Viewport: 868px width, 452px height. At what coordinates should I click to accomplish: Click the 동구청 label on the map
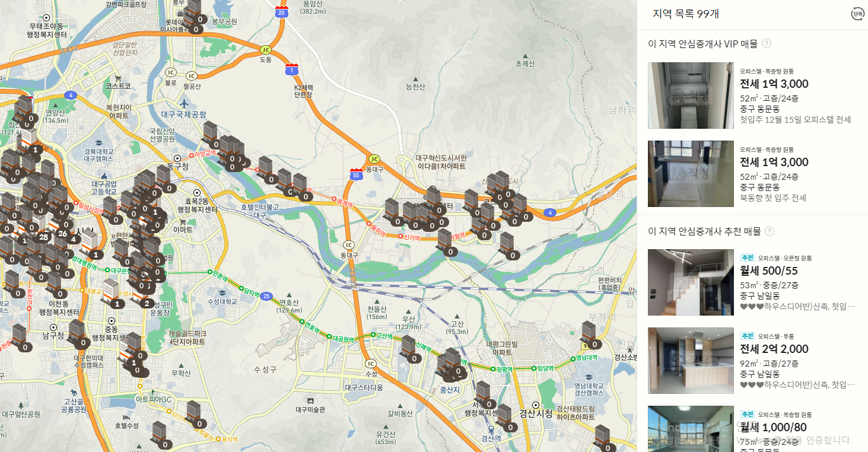pos(177,166)
